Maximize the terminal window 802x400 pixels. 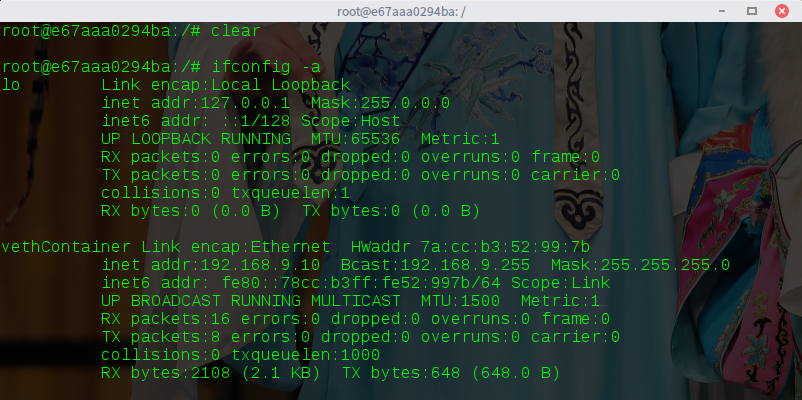751,11
